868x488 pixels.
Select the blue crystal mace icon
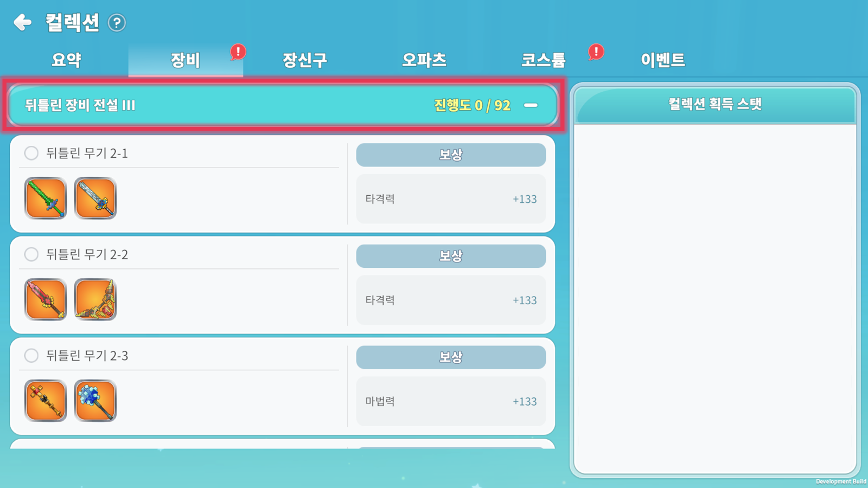95,401
